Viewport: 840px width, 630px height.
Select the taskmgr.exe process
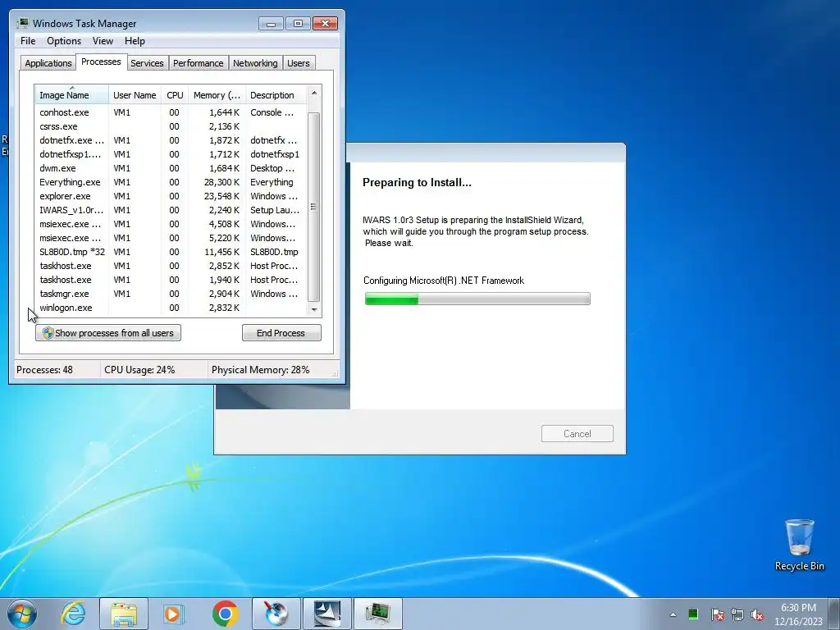coord(171,294)
